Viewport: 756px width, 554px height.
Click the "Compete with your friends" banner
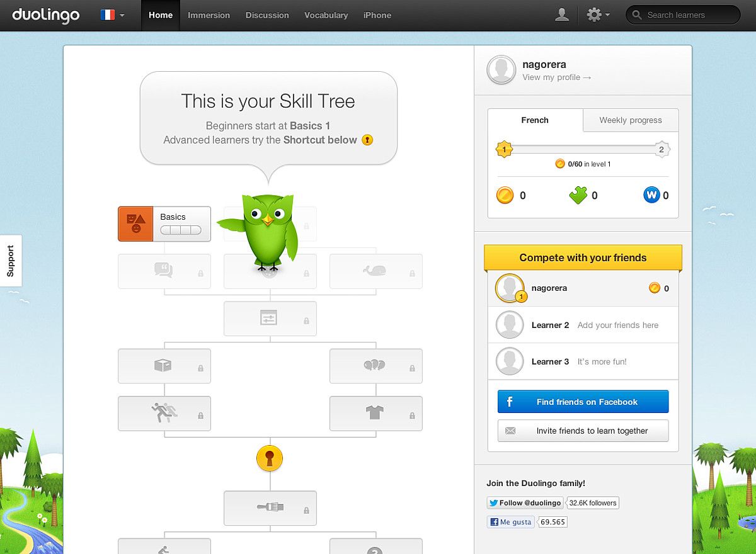point(583,258)
